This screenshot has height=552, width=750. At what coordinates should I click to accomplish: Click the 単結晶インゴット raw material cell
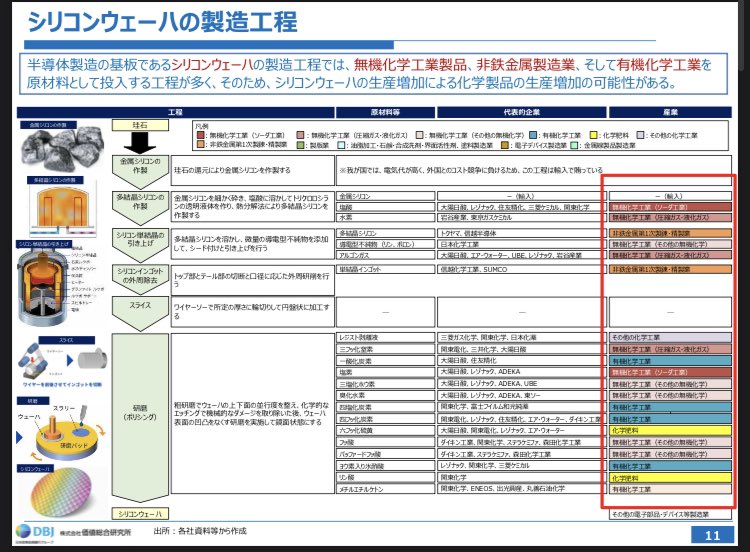(x=386, y=269)
